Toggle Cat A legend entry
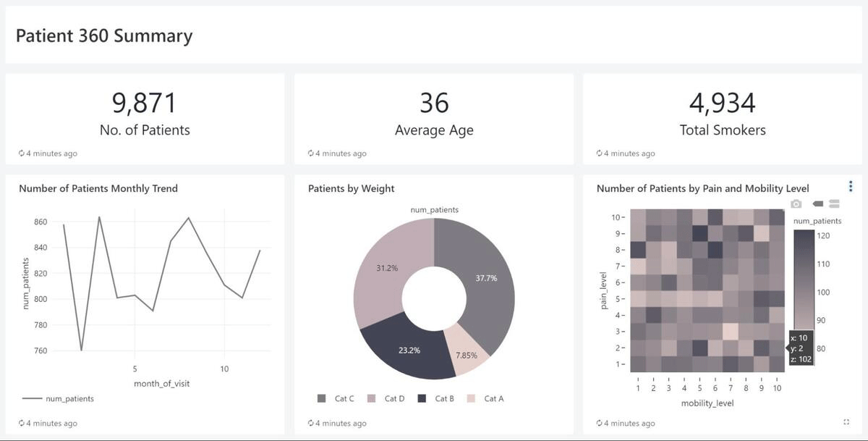The image size is (868, 441). (x=486, y=398)
